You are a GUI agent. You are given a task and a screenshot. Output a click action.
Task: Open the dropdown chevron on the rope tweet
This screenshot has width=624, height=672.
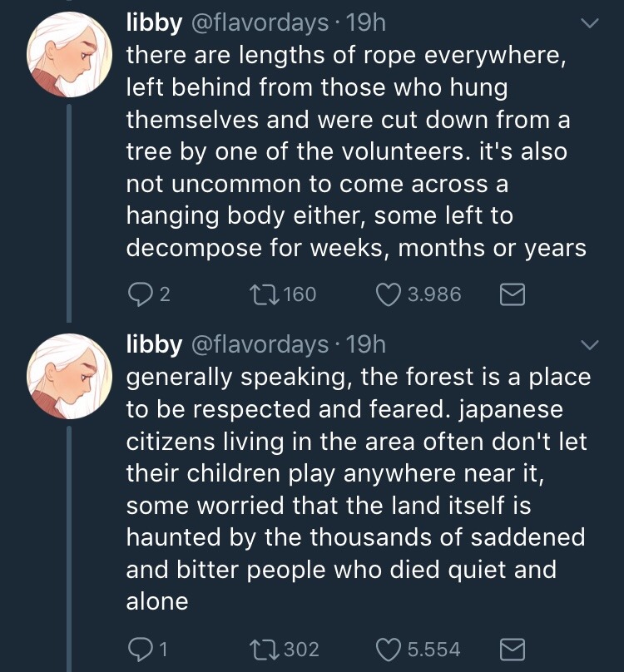tap(588, 25)
